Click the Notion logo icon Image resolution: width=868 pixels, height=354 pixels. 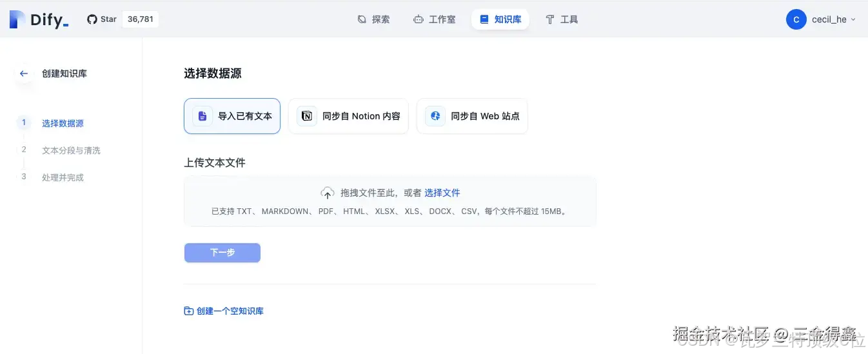coord(307,116)
